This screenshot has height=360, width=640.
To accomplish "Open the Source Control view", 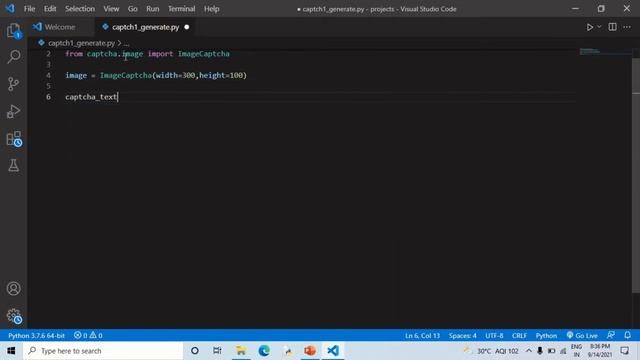I will tap(13, 84).
